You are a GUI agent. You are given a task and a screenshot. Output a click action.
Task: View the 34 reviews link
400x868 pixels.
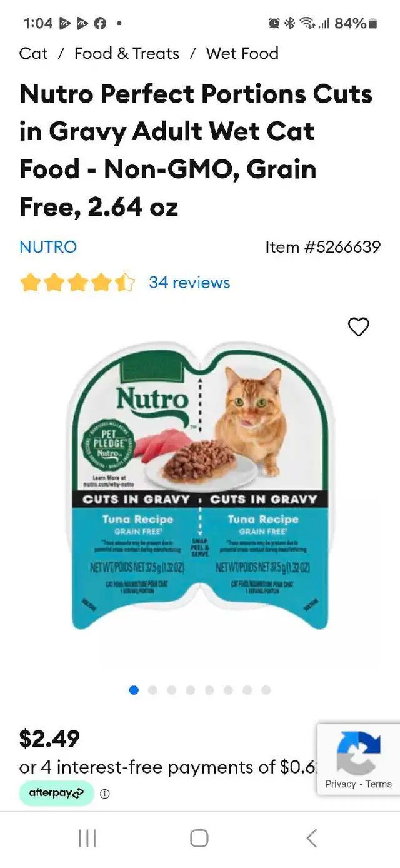pos(189,283)
